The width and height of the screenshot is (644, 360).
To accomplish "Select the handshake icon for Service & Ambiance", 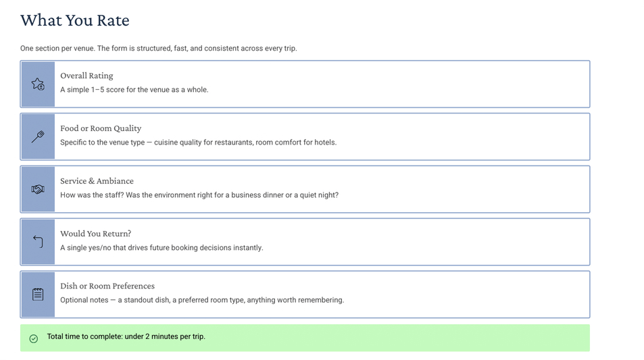I will 38,189.
